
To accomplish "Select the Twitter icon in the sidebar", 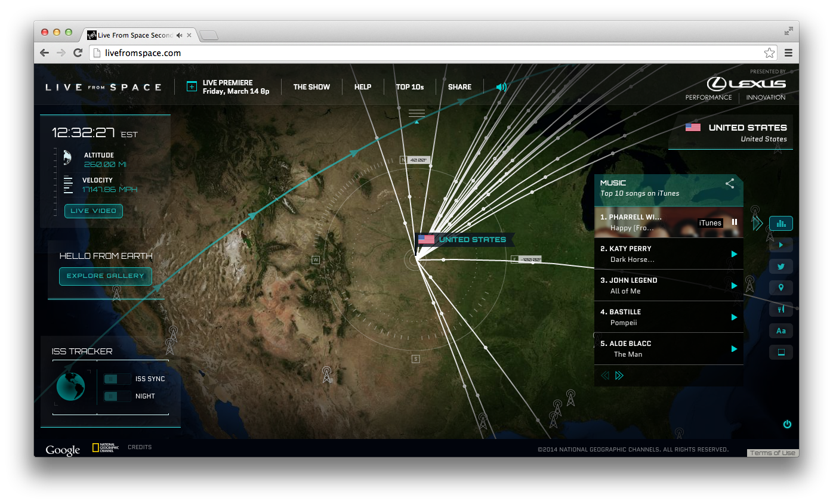I will click(780, 266).
